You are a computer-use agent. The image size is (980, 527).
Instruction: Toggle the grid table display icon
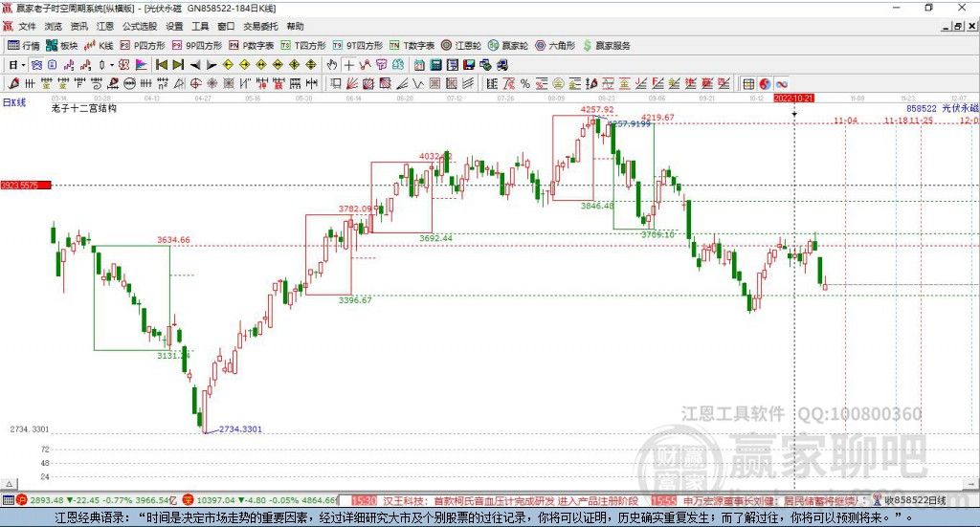pyautogui.click(x=749, y=83)
